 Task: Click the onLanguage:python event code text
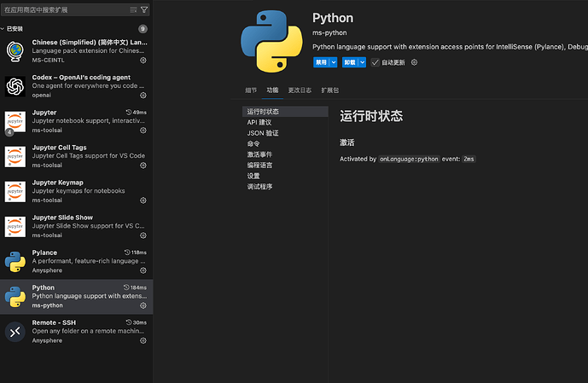(409, 159)
